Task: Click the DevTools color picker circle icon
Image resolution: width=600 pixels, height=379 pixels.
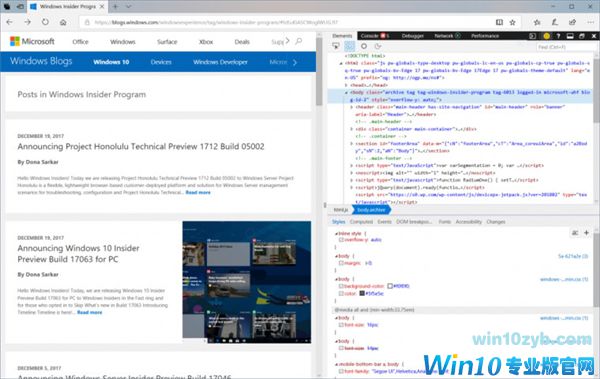Action: tap(364, 46)
